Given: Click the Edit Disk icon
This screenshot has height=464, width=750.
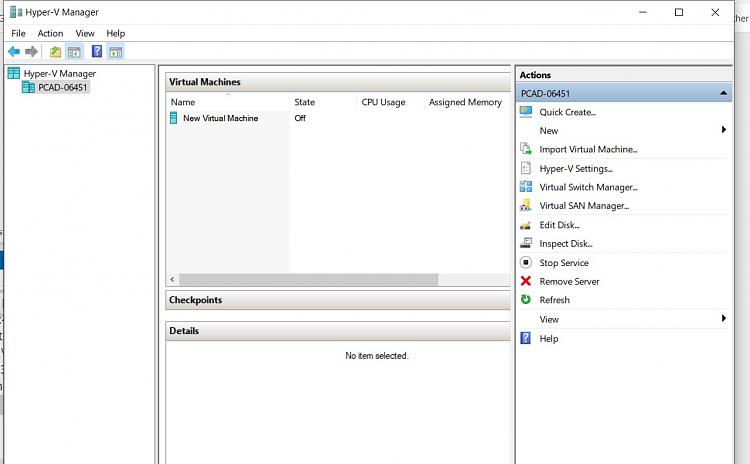Looking at the screenshot, I should point(526,225).
